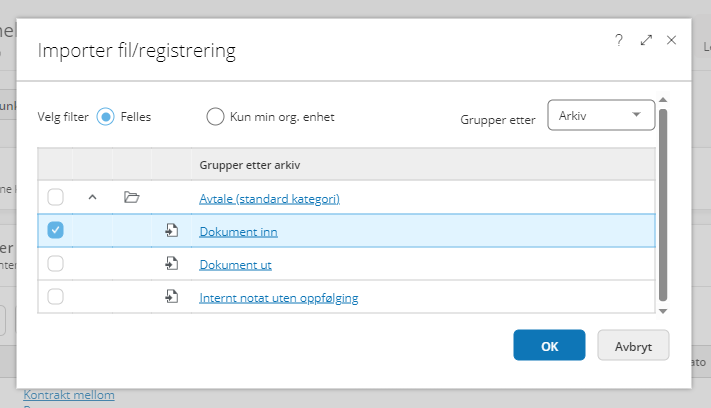Image resolution: width=711 pixels, height=408 pixels.
Task: Click the open folder icon beside Avtale
Action: (131, 198)
